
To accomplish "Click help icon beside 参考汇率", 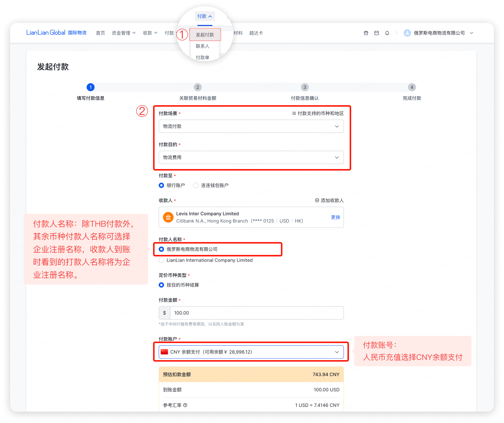I will [x=185, y=405].
